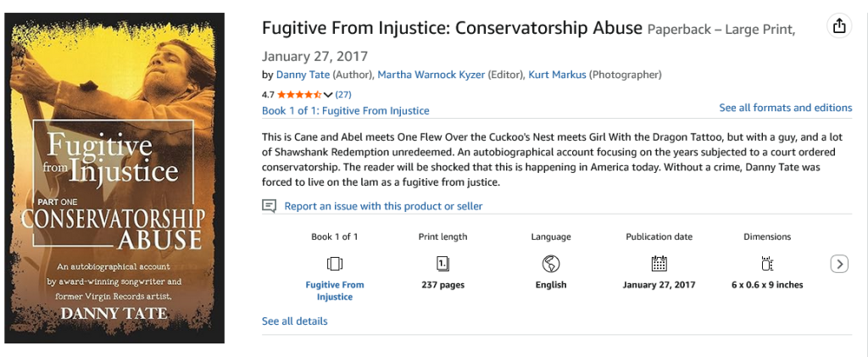Expand See all details link
This screenshot has width=868, height=357.
[x=294, y=321]
